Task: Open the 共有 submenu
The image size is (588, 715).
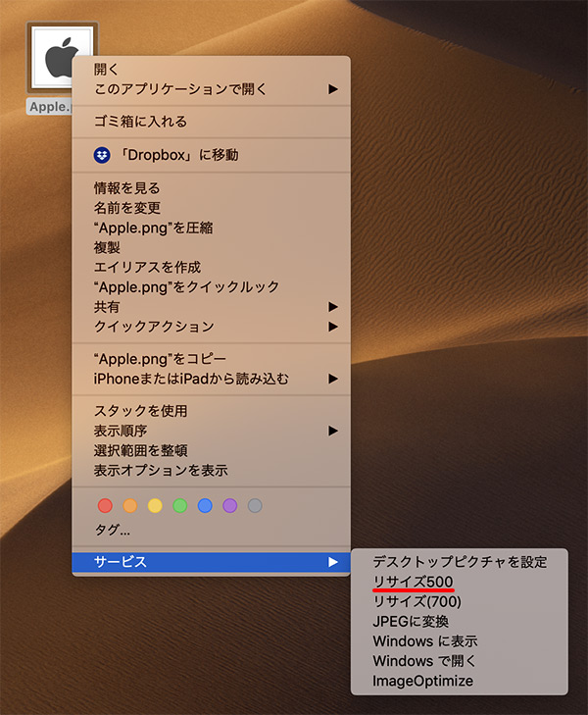Action: [x=211, y=307]
